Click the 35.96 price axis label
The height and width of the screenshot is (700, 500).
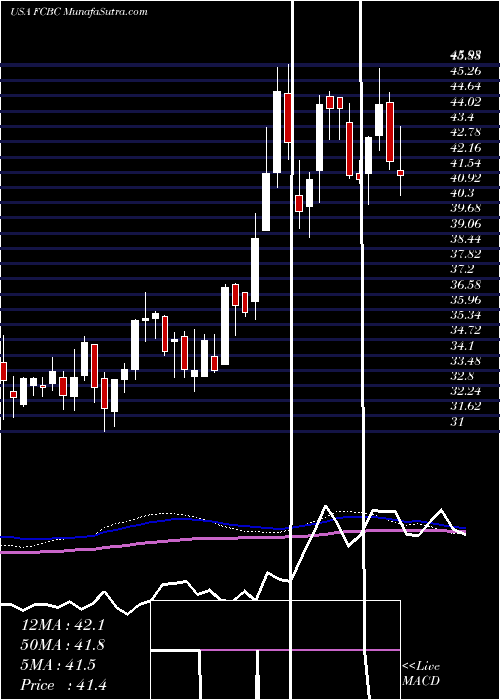tap(466, 300)
